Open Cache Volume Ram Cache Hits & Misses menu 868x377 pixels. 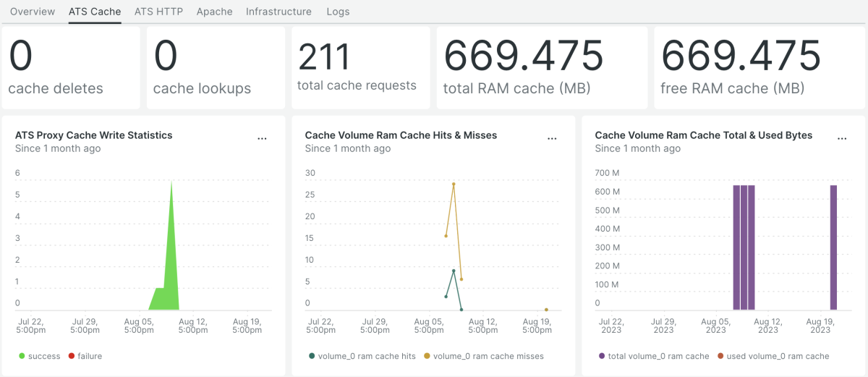point(552,139)
